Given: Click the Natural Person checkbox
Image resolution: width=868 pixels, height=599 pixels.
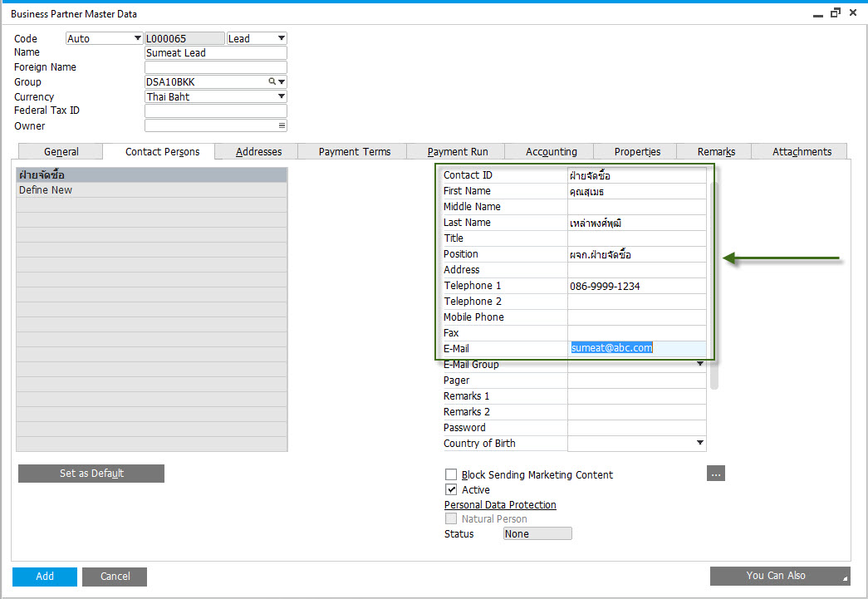Looking at the screenshot, I should 451,518.
